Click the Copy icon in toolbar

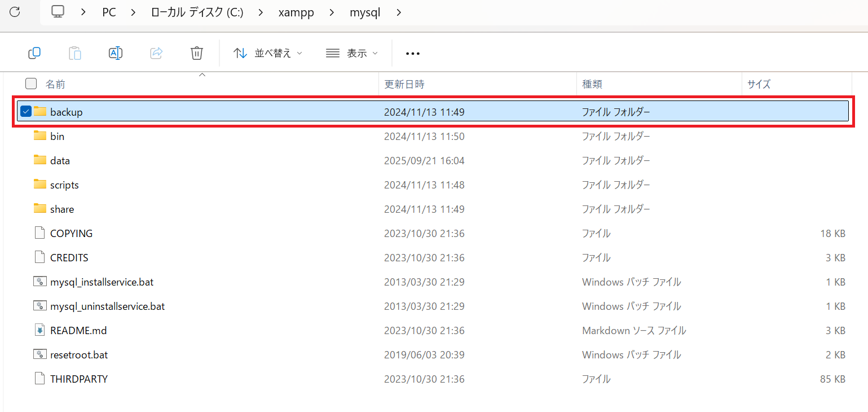(x=34, y=53)
